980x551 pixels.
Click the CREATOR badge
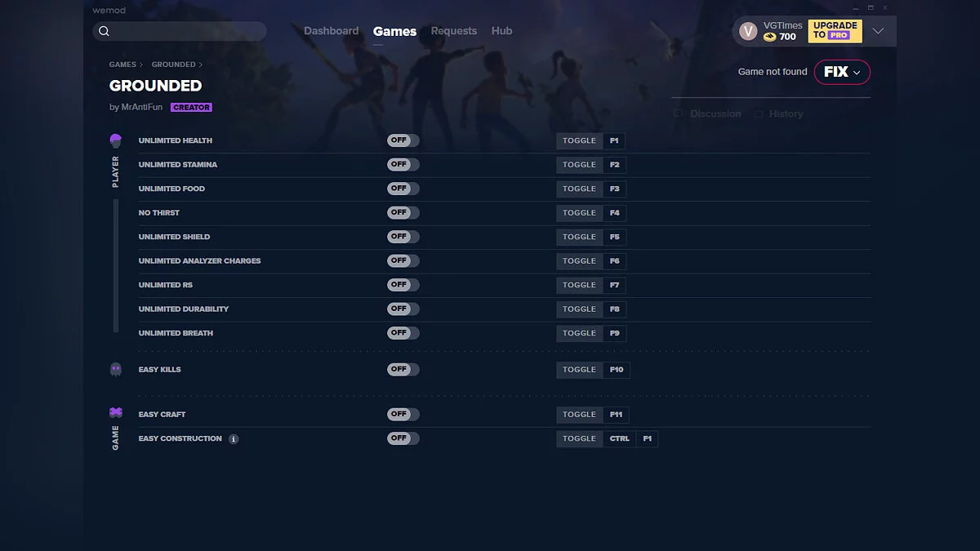192,108
